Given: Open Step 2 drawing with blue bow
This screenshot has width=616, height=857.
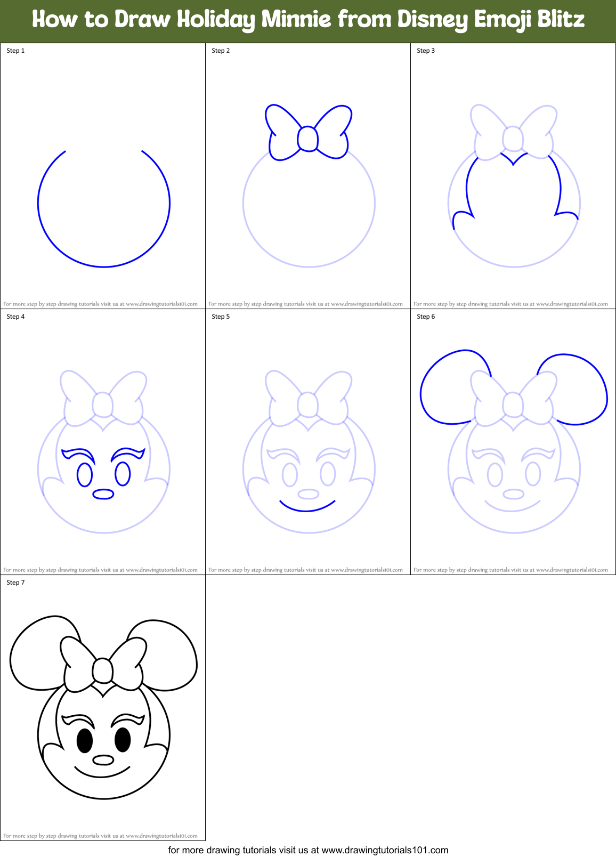Looking at the screenshot, I should pyautogui.click(x=309, y=185).
